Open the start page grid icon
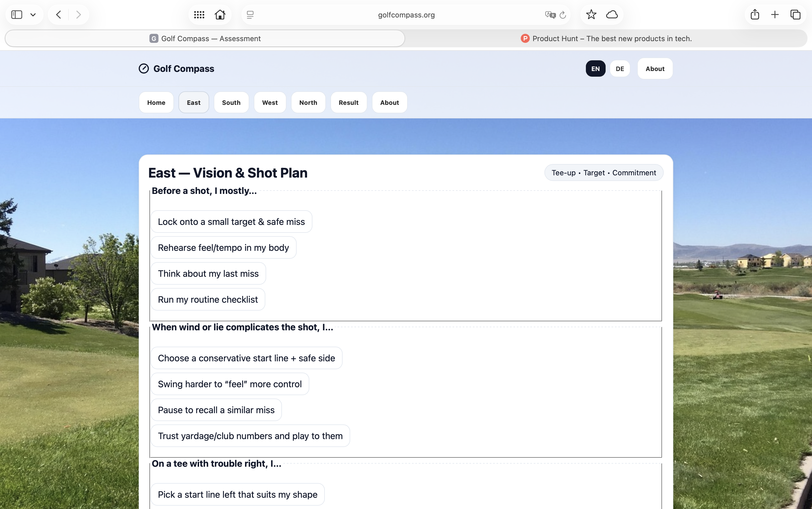The width and height of the screenshot is (812, 509). (199, 15)
